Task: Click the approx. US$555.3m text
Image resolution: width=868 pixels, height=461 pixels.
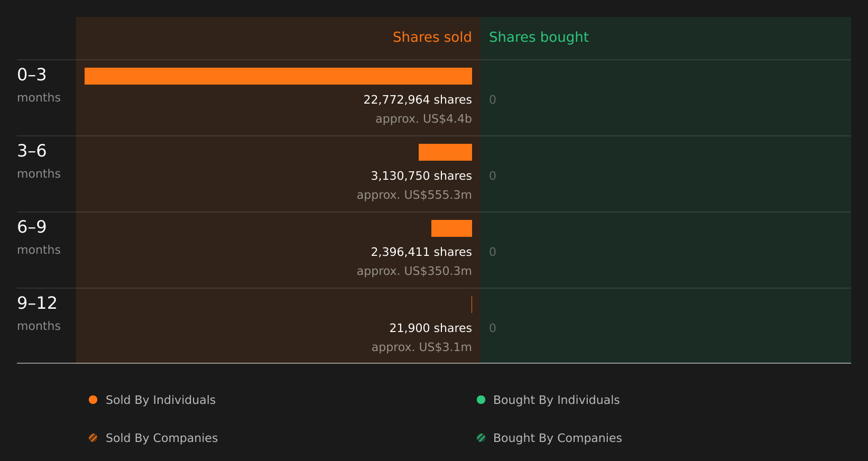Action: coord(414,195)
